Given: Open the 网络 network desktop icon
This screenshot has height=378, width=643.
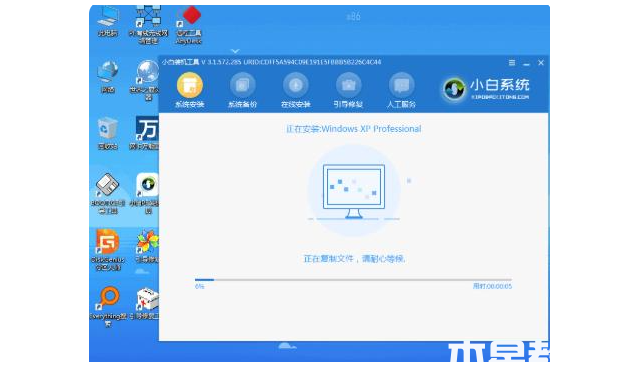Looking at the screenshot, I should pos(107,77).
